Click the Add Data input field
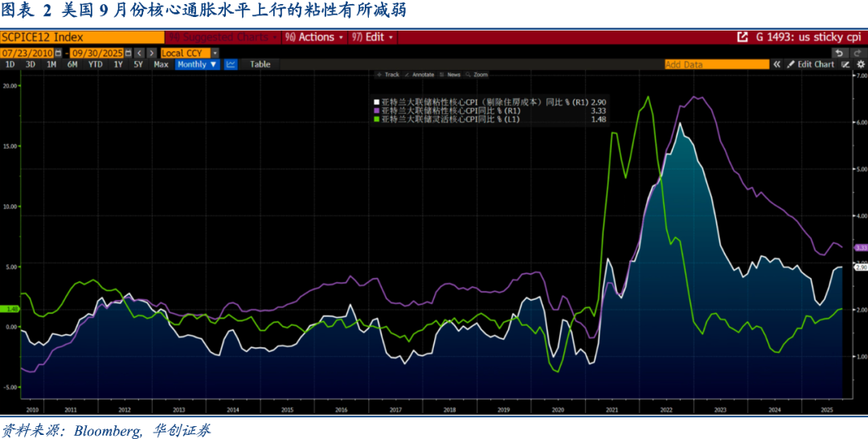Screen dimensions: 868x439 tap(717, 64)
